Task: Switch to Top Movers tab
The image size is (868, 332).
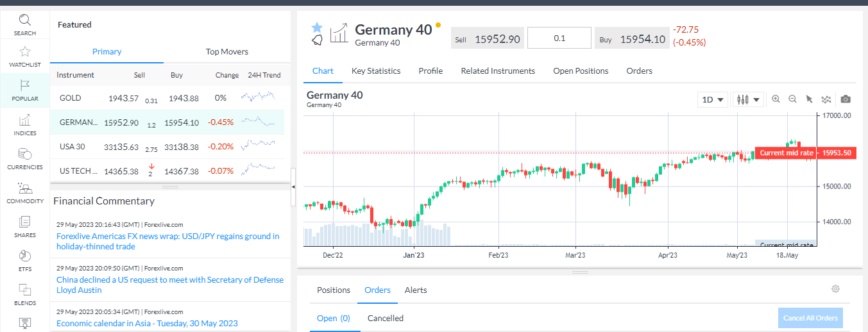Action: [227, 52]
